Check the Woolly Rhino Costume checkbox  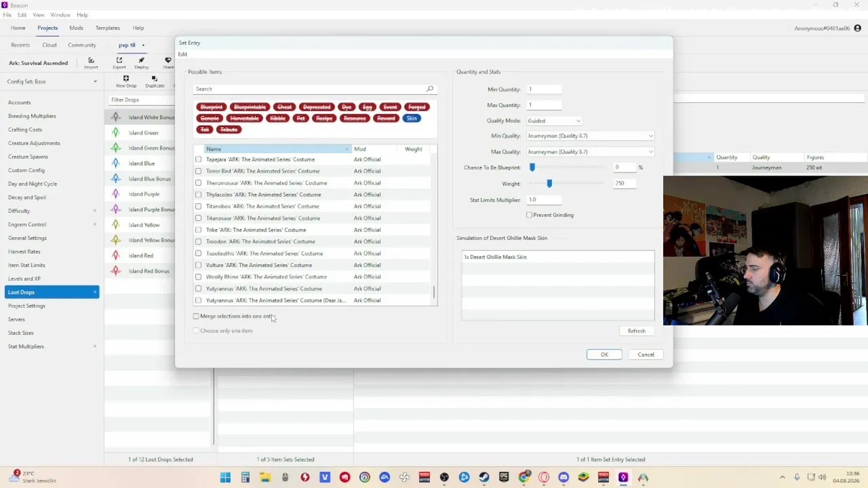coord(199,277)
